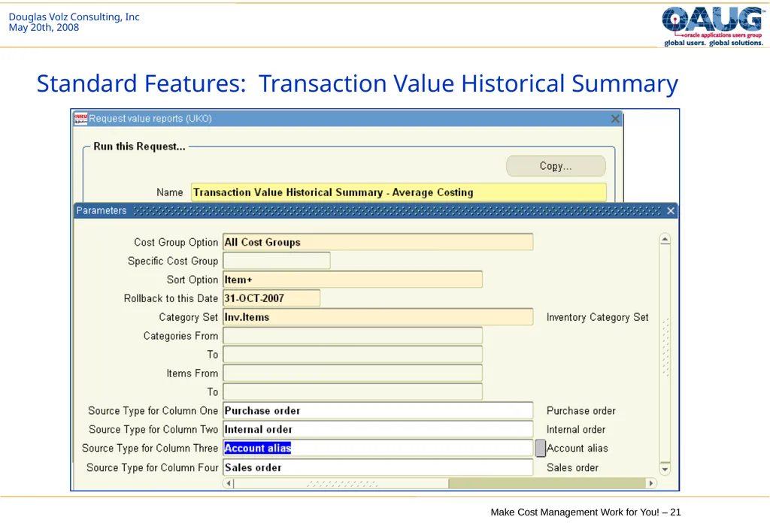
Task: Click the Oracle icon in Request window title
Action: click(x=80, y=119)
